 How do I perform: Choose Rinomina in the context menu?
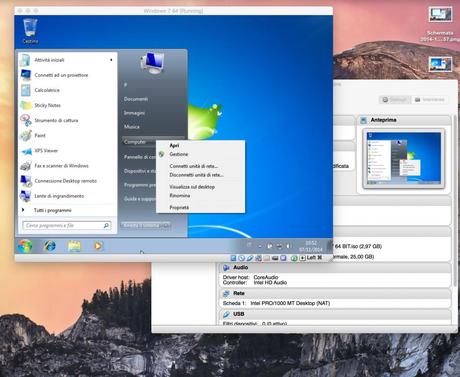pos(180,195)
